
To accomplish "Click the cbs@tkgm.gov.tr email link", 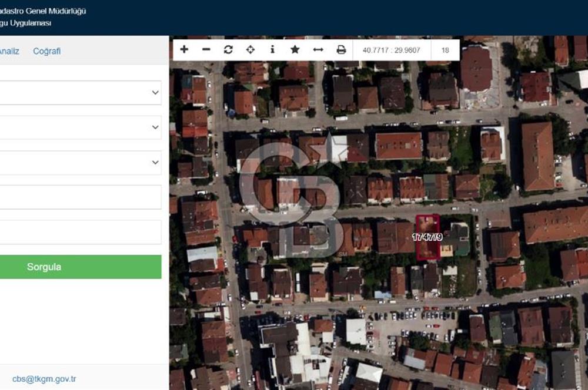I will (x=44, y=379).
